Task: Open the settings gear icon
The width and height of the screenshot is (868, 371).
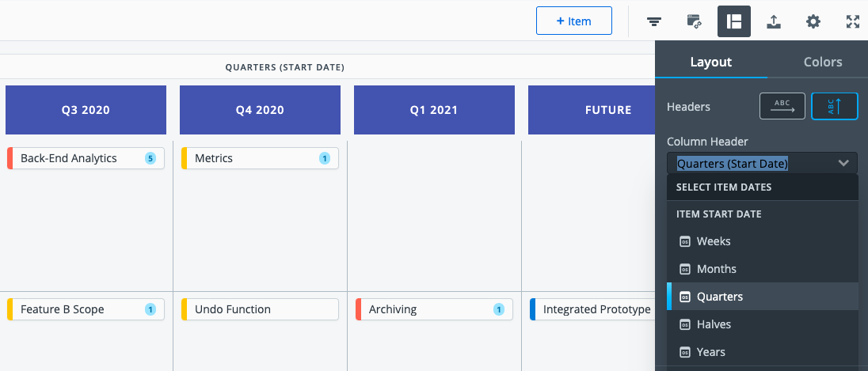Action: point(813,21)
